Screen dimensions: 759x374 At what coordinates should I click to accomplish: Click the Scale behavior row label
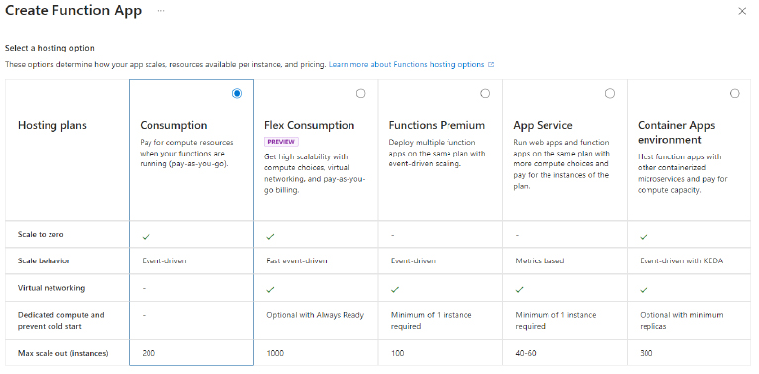coord(44,261)
